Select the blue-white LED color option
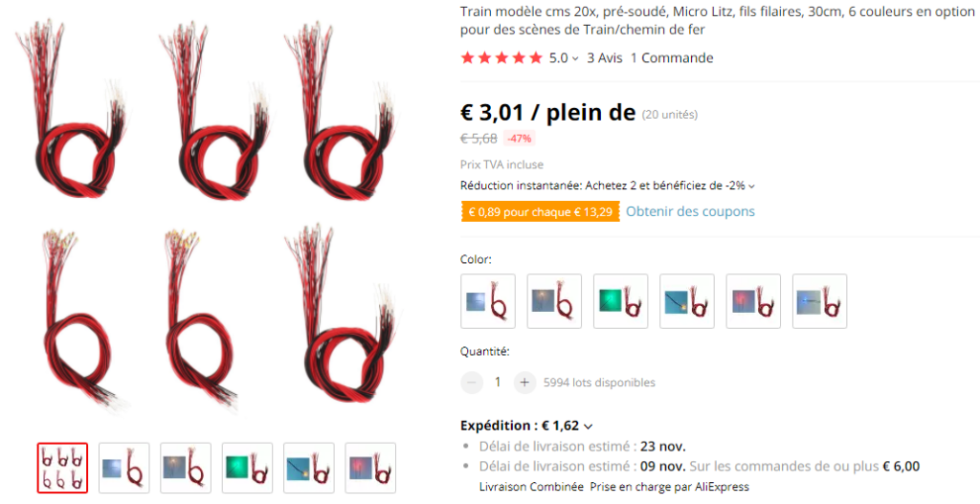 [x=487, y=301]
